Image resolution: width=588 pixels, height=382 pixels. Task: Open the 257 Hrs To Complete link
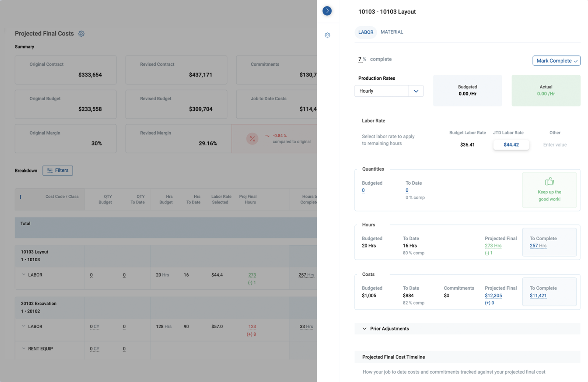(x=538, y=246)
